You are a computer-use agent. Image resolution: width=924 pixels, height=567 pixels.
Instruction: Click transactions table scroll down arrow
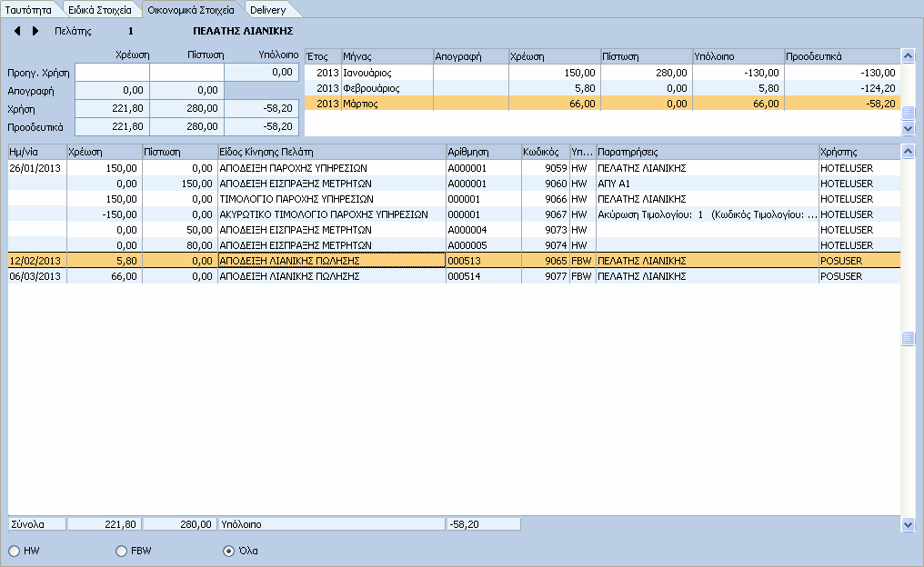pos(909,524)
